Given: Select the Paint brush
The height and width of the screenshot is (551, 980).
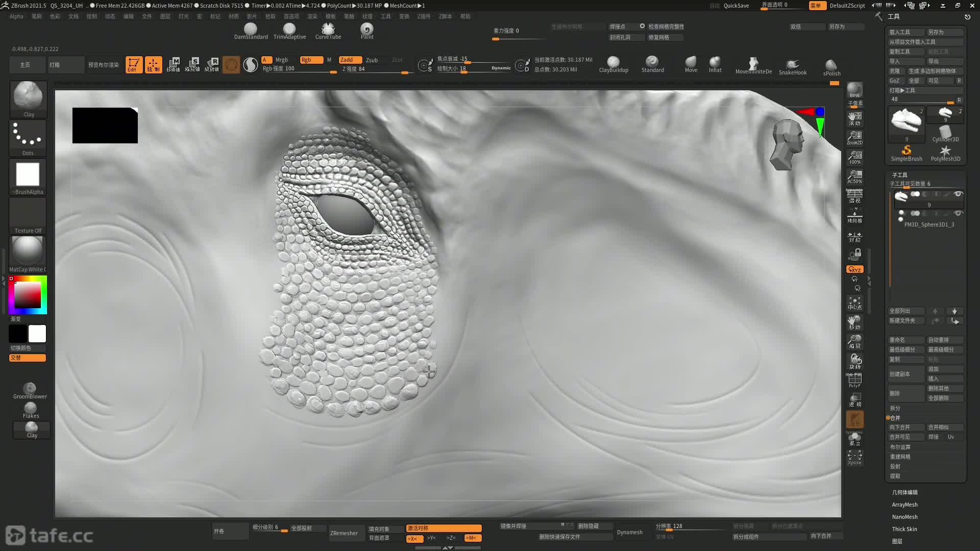Looking at the screenshot, I should click(x=367, y=31).
